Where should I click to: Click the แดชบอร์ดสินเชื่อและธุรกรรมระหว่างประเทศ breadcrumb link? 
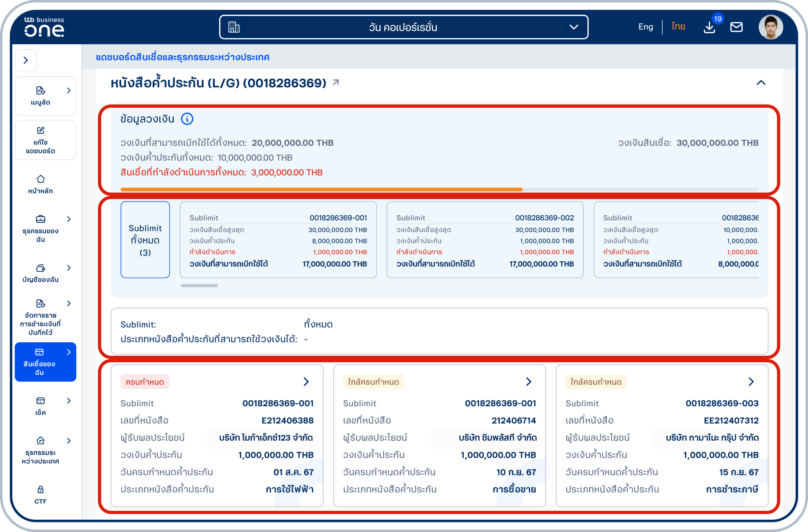pos(182,57)
